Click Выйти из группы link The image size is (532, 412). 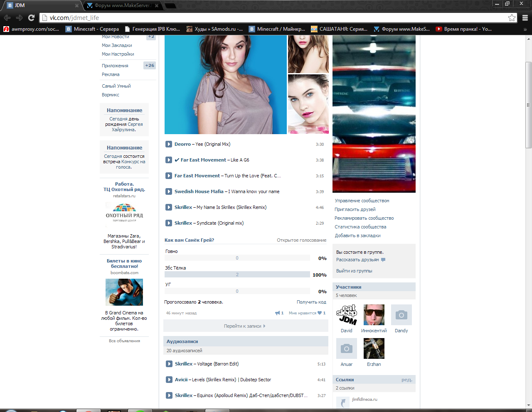(354, 271)
